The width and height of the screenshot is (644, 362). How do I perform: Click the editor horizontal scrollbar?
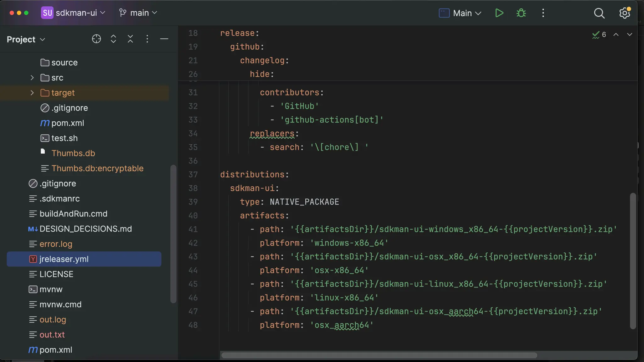pos(379,355)
